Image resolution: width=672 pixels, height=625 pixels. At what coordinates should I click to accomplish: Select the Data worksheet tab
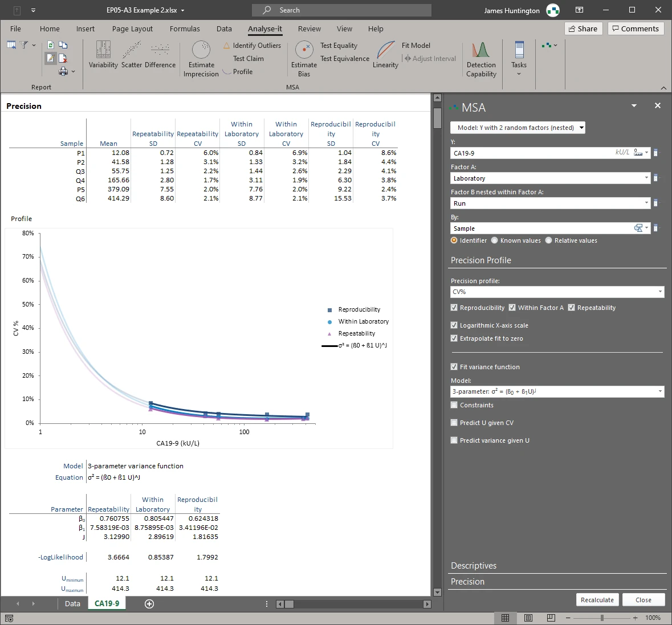[x=72, y=603]
